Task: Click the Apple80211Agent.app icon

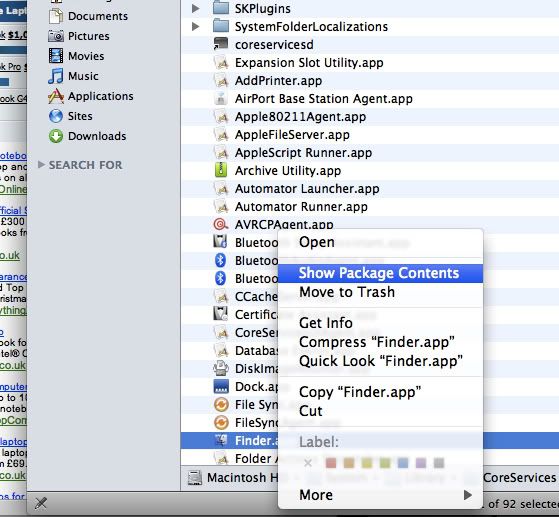Action: tap(221, 116)
